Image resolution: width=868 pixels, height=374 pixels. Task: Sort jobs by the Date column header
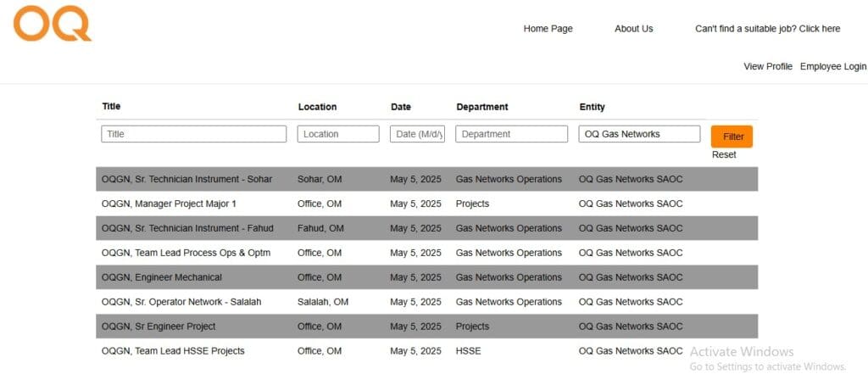coord(401,107)
